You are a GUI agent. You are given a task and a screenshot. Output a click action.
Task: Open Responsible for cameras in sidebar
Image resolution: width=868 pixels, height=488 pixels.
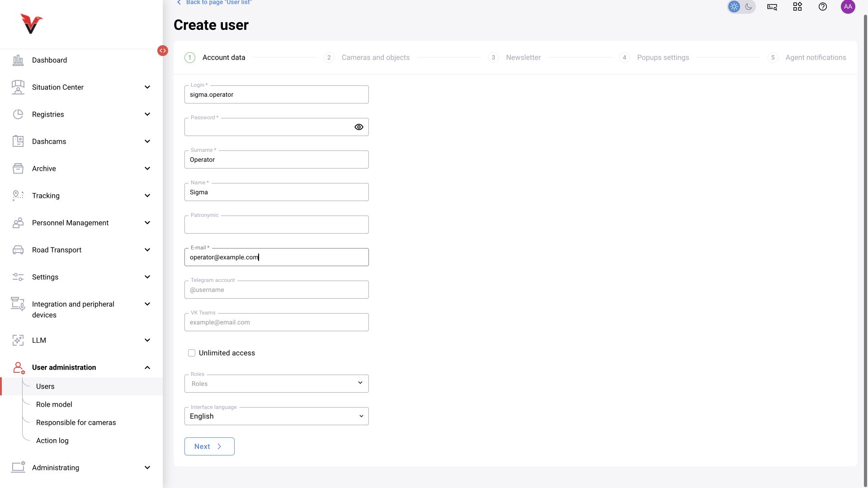(76, 422)
